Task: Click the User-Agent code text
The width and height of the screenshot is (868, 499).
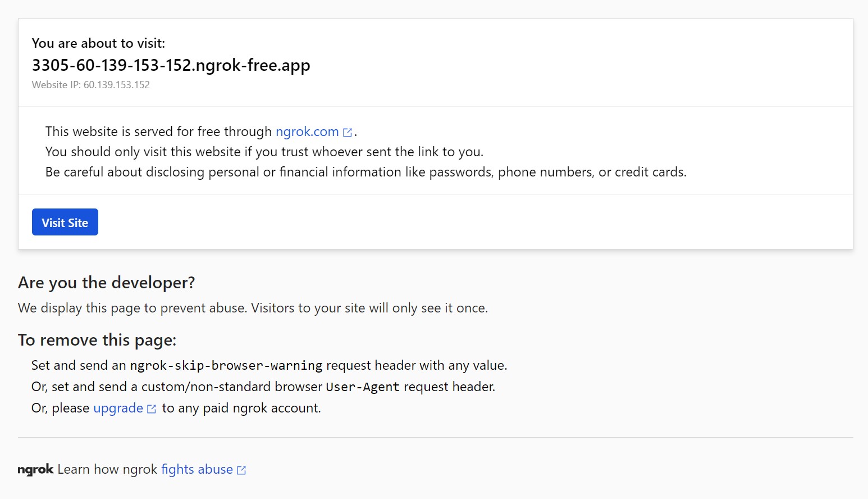Action: coord(363,387)
